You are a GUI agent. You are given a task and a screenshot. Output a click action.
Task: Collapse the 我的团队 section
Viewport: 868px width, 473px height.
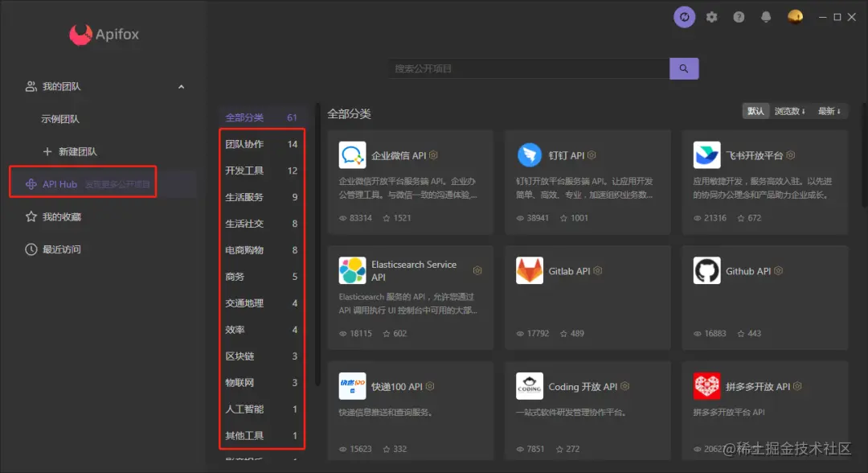pyautogui.click(x=182, y=87)
